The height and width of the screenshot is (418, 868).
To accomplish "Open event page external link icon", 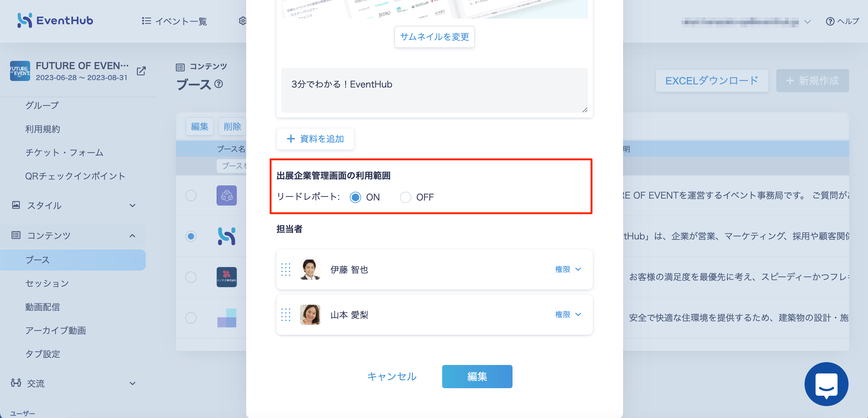I will 141,71.
